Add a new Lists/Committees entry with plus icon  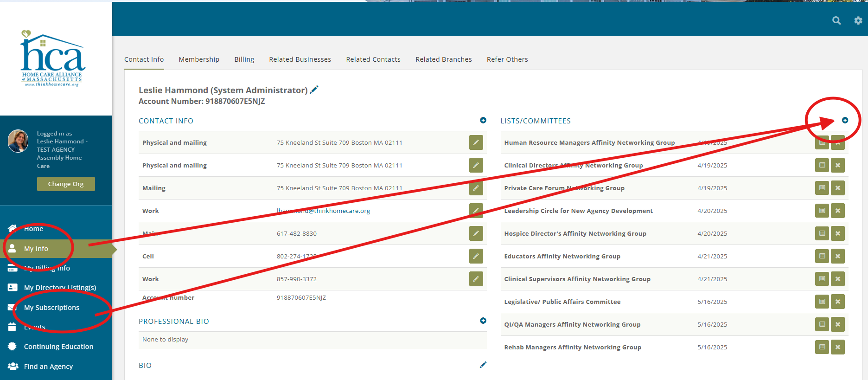[845, 120]
